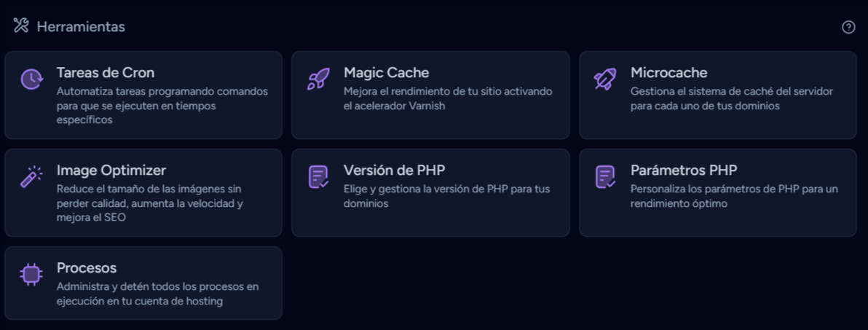This screenshot has width=868, height=330.
Task: Click the Procesos chip icon
Action: pos(31,274)
